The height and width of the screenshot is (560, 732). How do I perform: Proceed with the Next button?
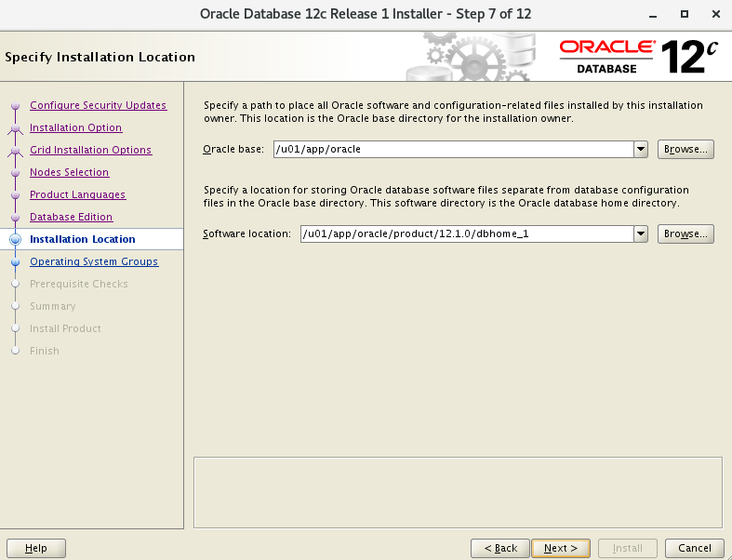561,548
